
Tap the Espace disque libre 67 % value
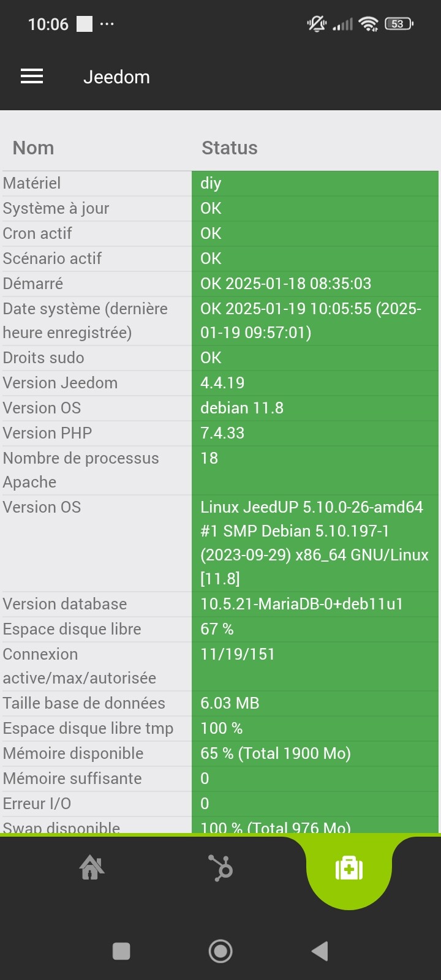click(217, 629)
